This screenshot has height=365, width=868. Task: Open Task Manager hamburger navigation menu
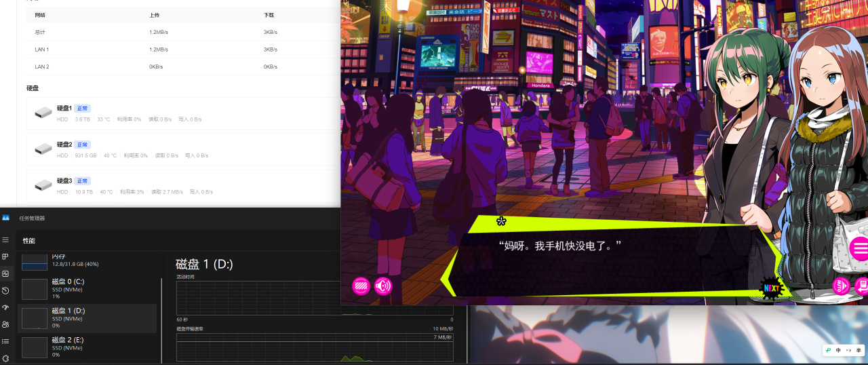(5, 240)
